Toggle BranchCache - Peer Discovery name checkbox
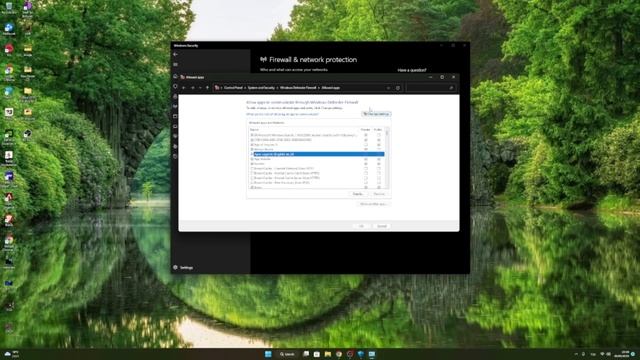Viewport: 640px width, 360px height. [x=252, y=183]
